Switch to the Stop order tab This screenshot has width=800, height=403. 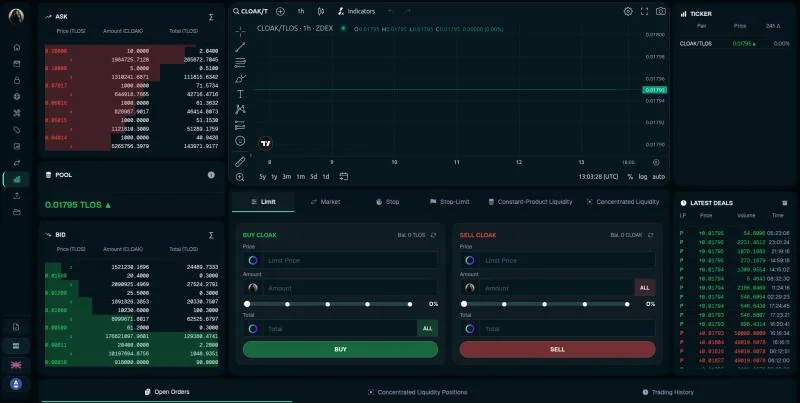388,202
